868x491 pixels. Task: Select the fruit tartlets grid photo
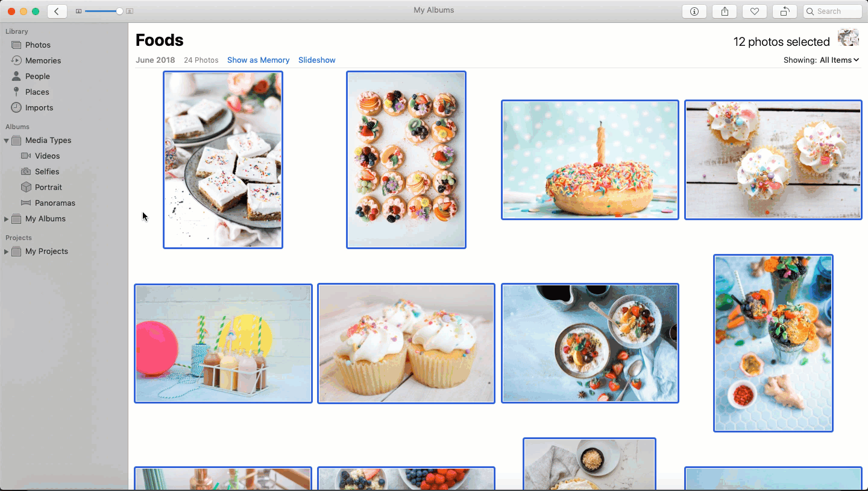406,160
